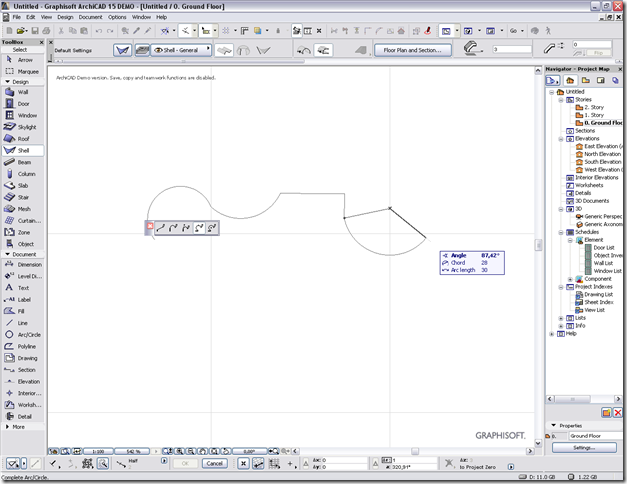Click the Ground Floor properties field
627x484 pixels.
click(593, 436)
